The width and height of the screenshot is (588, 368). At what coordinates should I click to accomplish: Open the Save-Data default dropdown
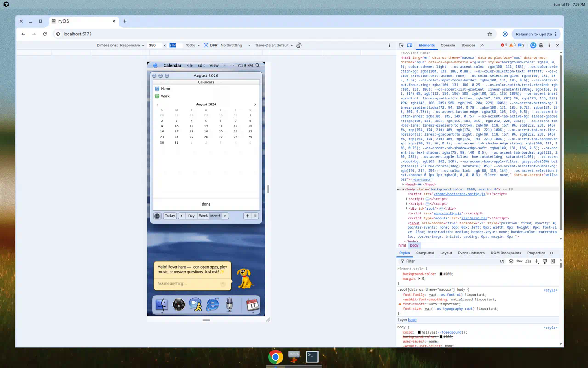click(x=274, y=46)
